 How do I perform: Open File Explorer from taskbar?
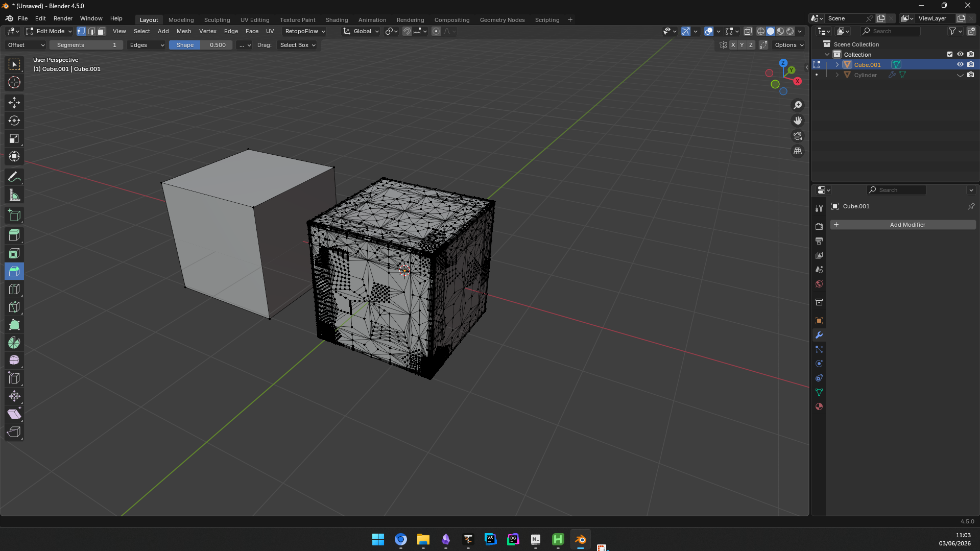[x=423, y=539]
